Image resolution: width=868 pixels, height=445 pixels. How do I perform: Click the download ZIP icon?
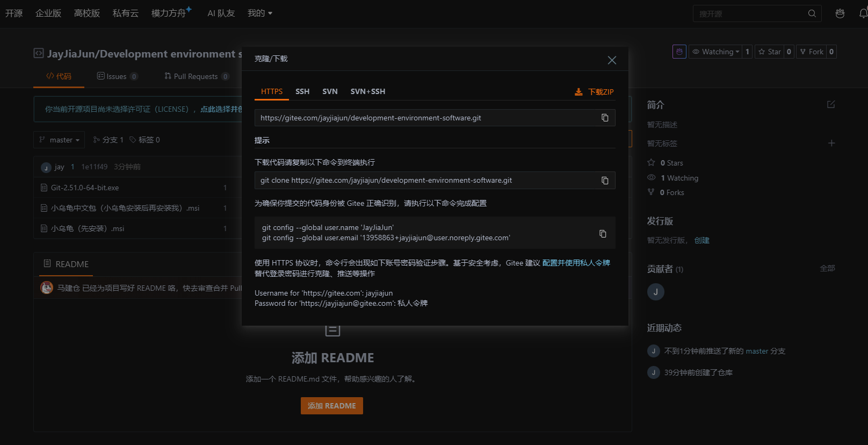pos(578,92)
